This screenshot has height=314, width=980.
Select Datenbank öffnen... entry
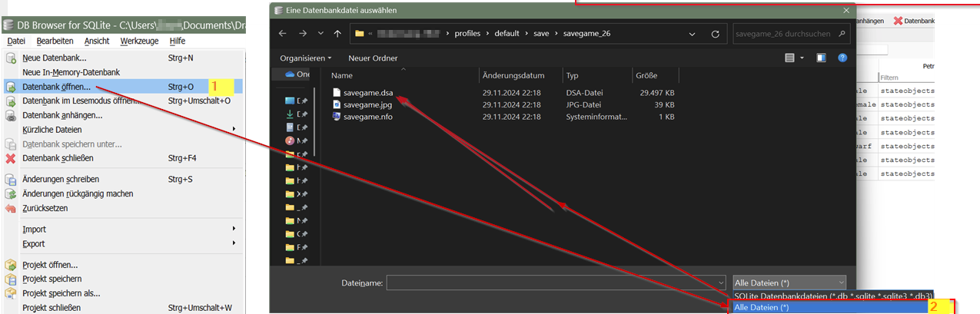click(x=123, y=87)
